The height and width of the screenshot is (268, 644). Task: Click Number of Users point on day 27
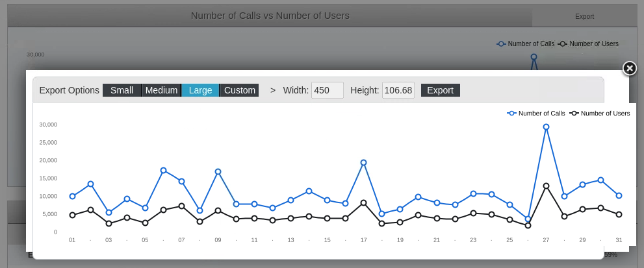coord(546,186)
